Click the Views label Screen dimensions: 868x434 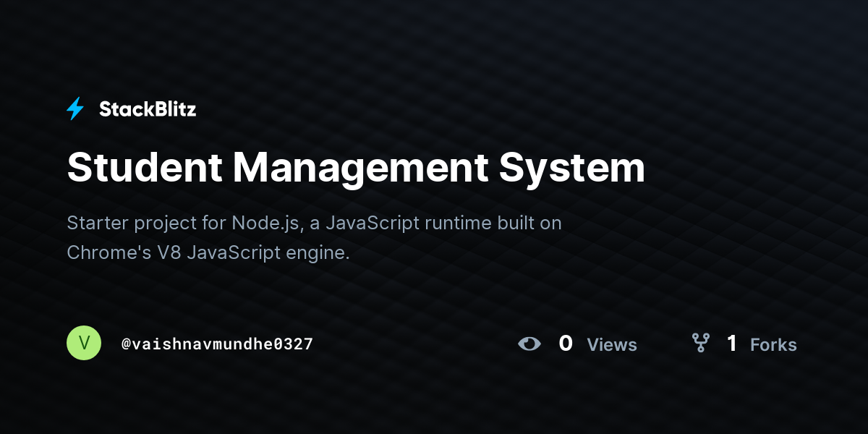[x=612, y=345]
